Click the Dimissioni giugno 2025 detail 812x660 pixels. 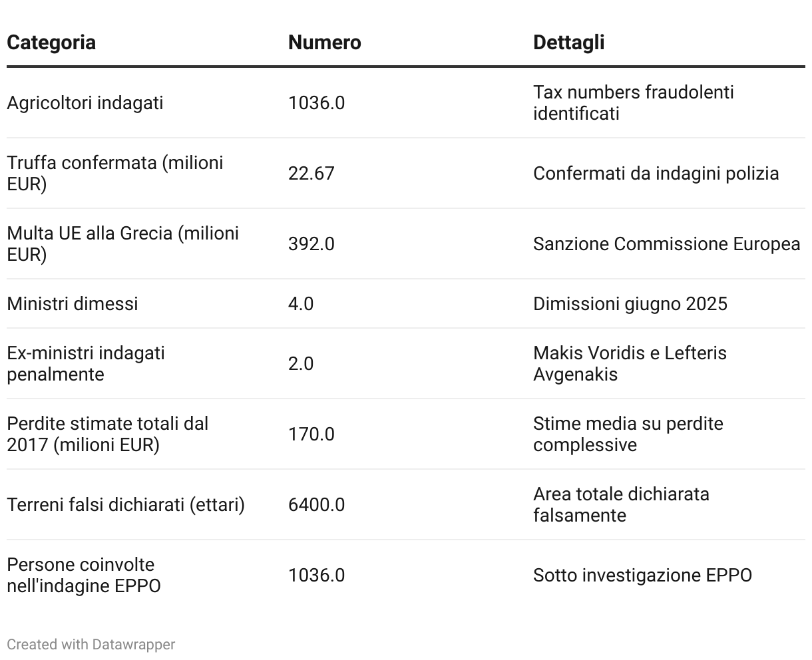(630, 304)
